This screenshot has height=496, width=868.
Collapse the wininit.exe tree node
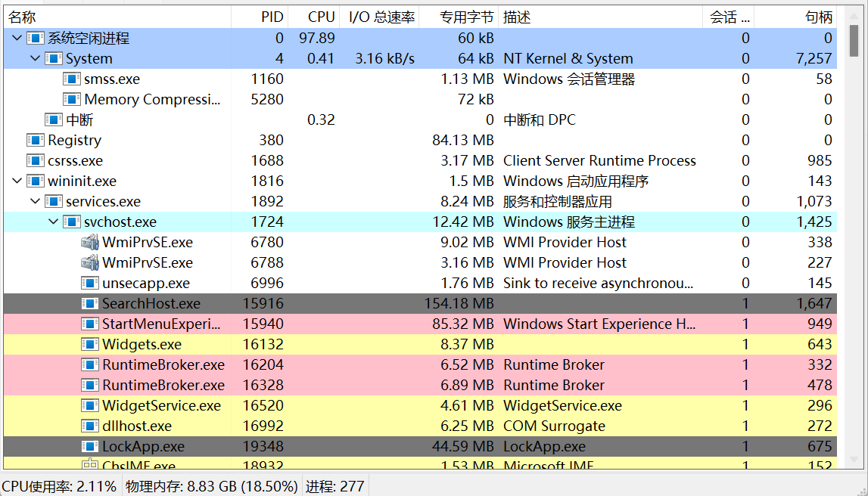click(x=17, y=181)
